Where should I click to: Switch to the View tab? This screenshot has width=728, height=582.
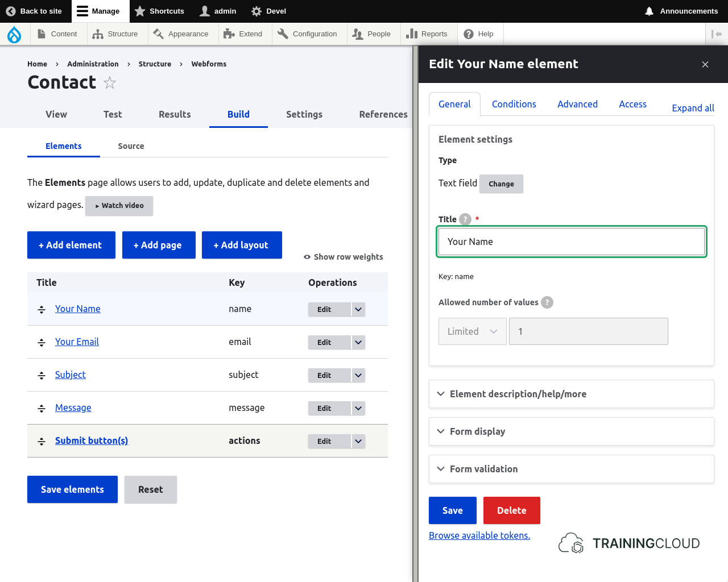56,114
